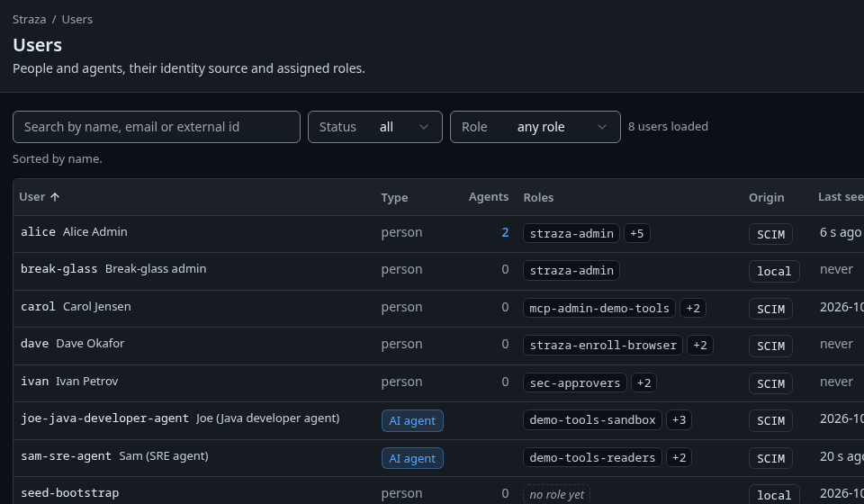Viewport: 864px width, 504px height.
Task: Click the mcp-admin-demo-tools role tag
Action: coord(599,308)
